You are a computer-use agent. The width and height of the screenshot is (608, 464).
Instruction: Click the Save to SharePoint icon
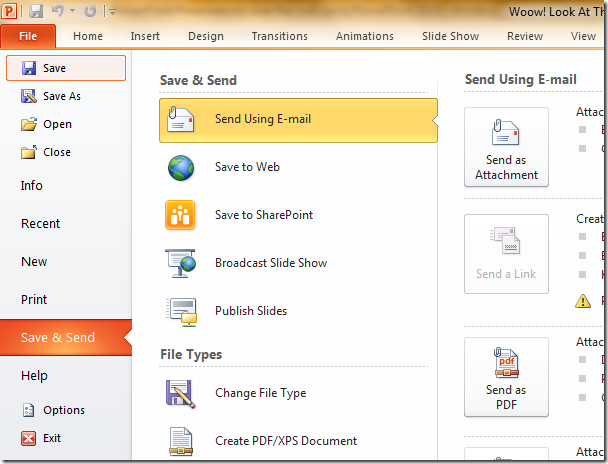pos(181,215)
